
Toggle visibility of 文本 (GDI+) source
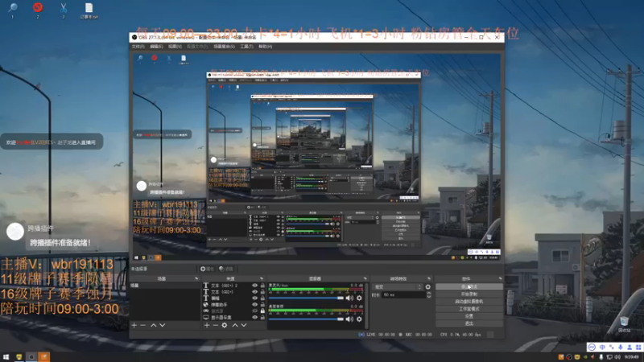(x=254, y=292)
